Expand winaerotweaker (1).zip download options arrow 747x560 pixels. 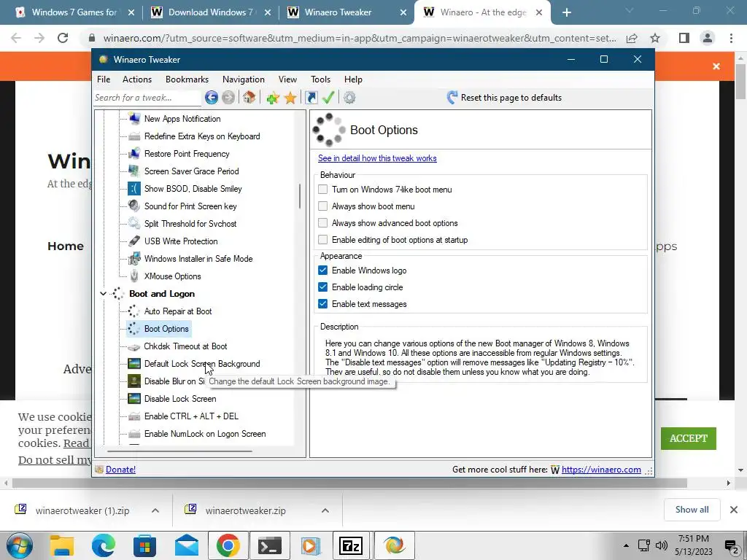click(x=155, y=510)
